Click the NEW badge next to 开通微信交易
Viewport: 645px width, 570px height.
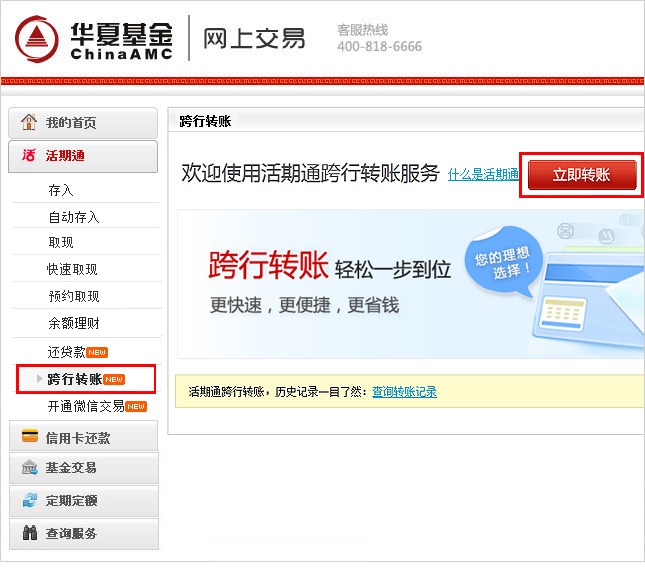[x=136, y=406]
